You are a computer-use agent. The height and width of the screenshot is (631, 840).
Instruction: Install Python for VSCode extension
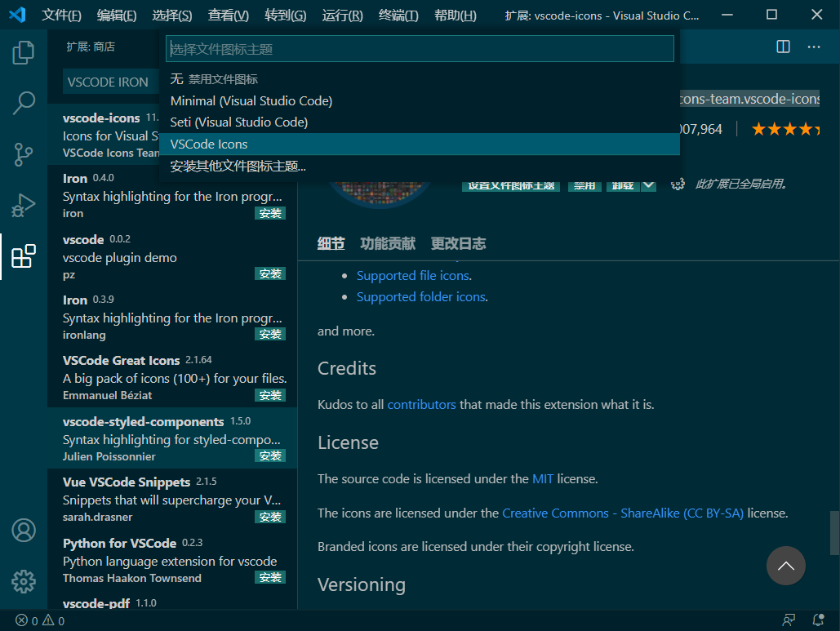click(270, 577)
